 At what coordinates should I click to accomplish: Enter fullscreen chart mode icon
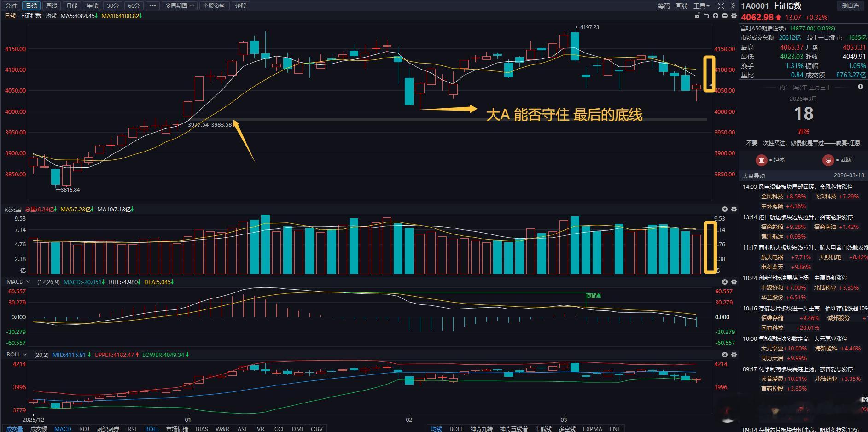pos(721,6)
